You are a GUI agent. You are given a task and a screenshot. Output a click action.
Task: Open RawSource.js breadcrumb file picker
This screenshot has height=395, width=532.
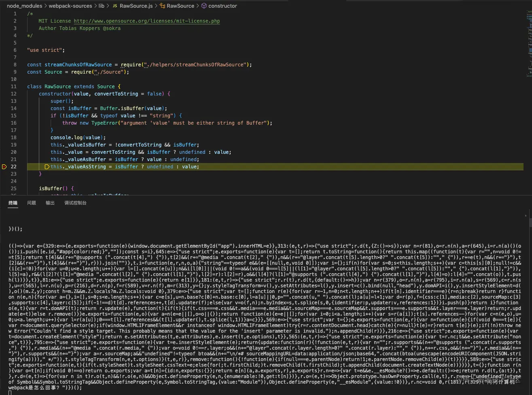[x=136, y=6]
